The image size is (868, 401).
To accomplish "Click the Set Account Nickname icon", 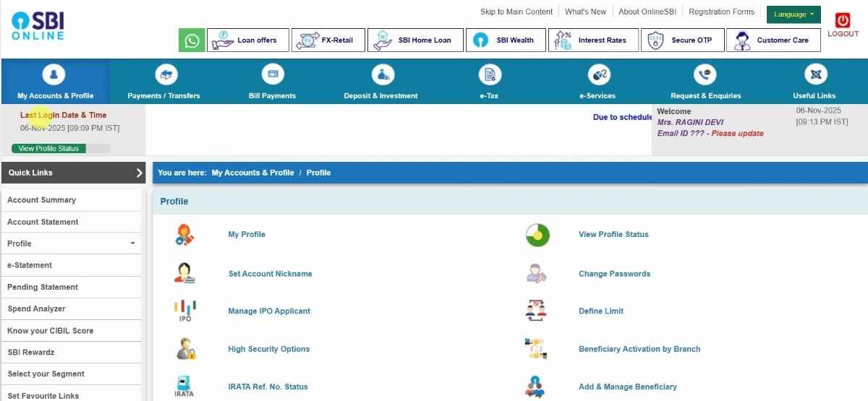I will (x=185, y=273).
